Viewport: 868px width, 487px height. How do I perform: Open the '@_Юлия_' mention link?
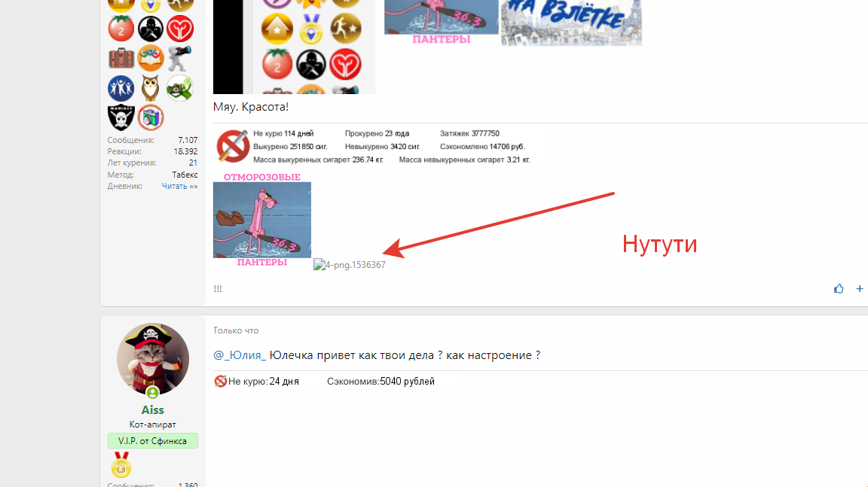(x=240, y=355)
